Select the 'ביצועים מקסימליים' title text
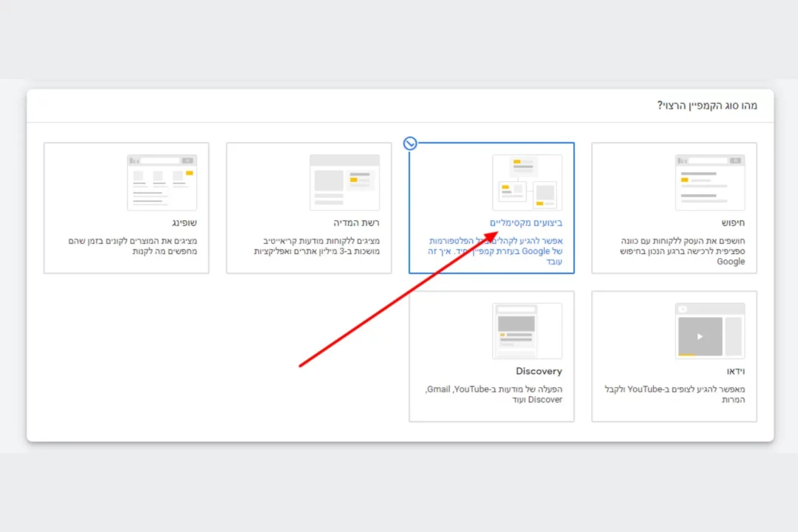The width and height of the screenshot is (798, 532). tap(526, 222)
